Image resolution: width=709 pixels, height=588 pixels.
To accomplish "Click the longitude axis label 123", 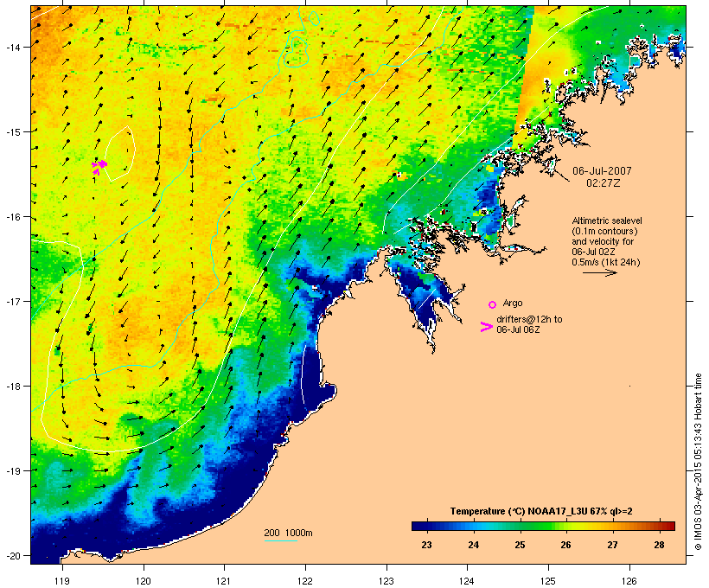I will click(386, 581).
